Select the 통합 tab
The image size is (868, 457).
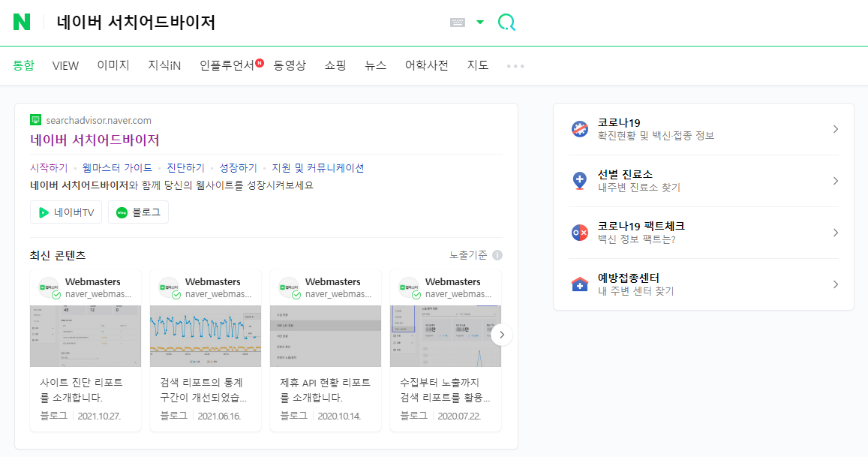[23, 65]
